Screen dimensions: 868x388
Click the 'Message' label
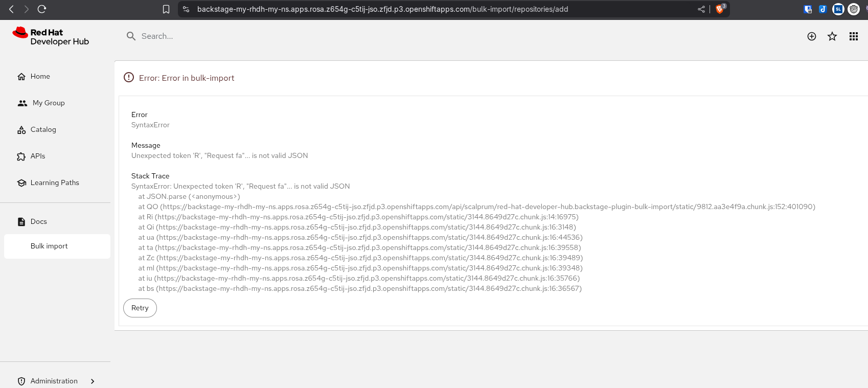146,145
